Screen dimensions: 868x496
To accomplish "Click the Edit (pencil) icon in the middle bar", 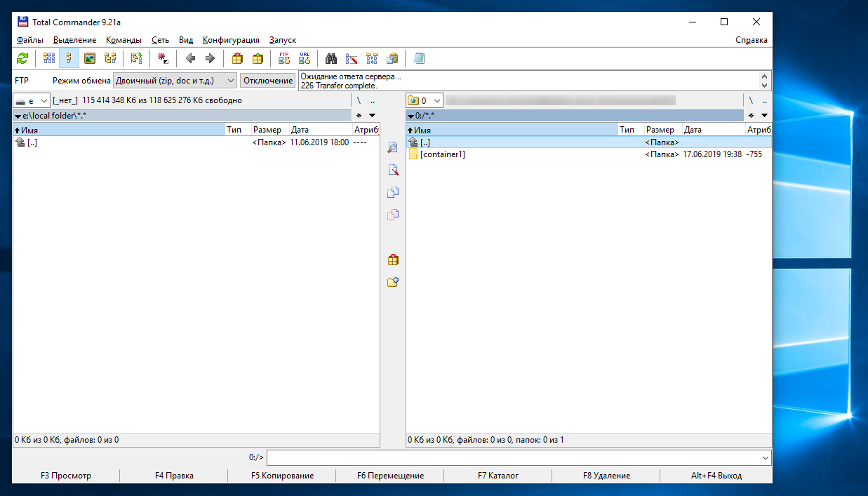I will point(393,170).
